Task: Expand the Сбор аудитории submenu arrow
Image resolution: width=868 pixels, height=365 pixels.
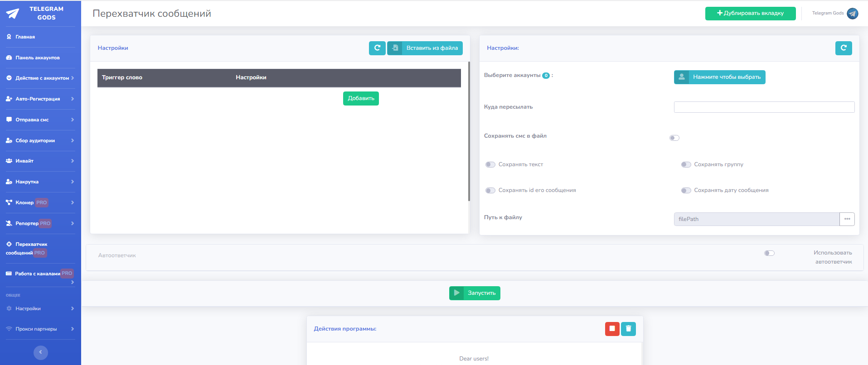Action: click(73, 140)
